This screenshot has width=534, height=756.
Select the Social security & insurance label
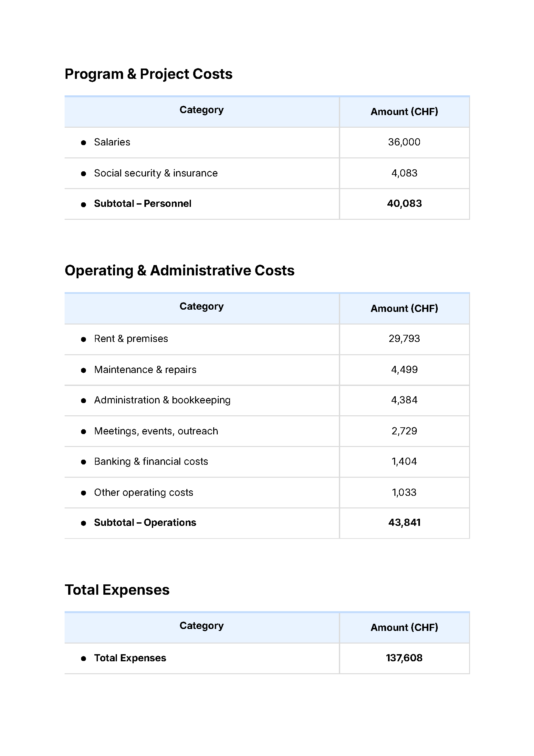[156, 173]
